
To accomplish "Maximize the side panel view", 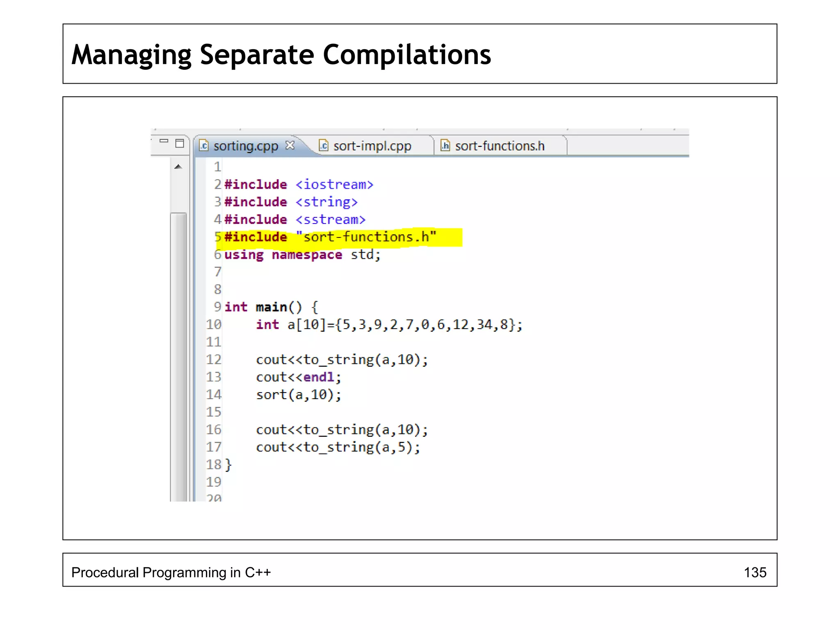I will click(180, 143).
